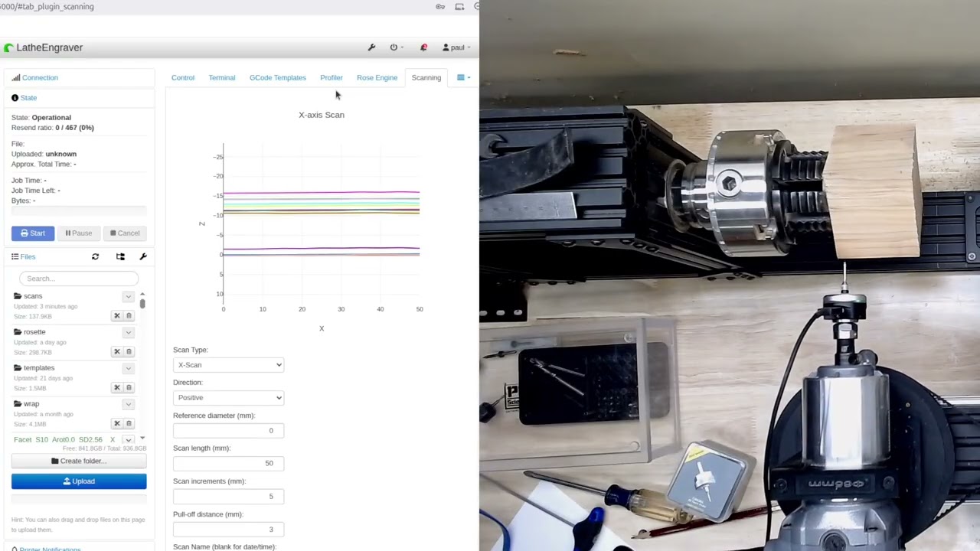The width and height of the screenshot is (980, 551).
Task: Click the Pause job button
Action: [x=78, y=233]
